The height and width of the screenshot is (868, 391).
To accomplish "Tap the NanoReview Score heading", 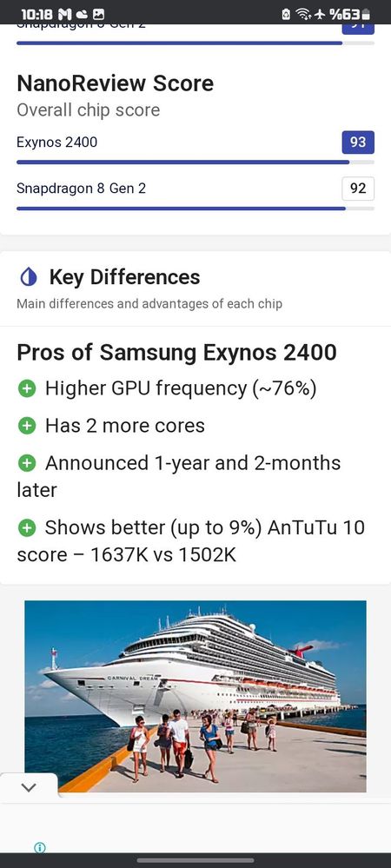I will point(116,83).
